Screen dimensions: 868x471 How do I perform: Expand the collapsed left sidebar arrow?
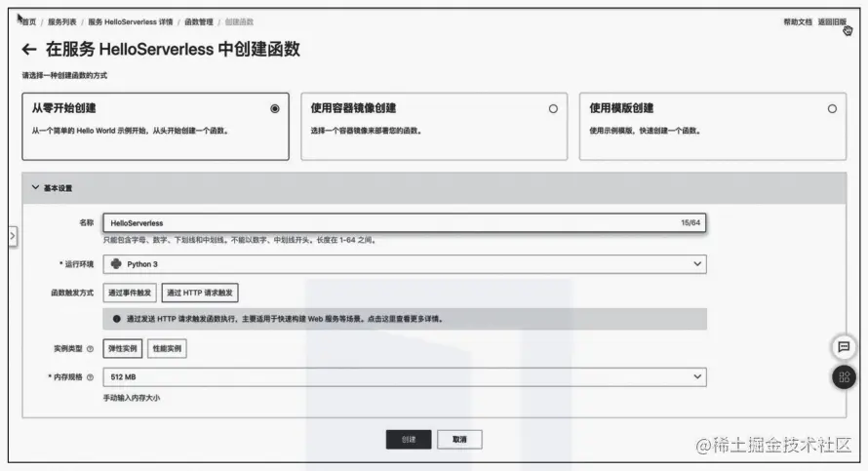(13, 236)
